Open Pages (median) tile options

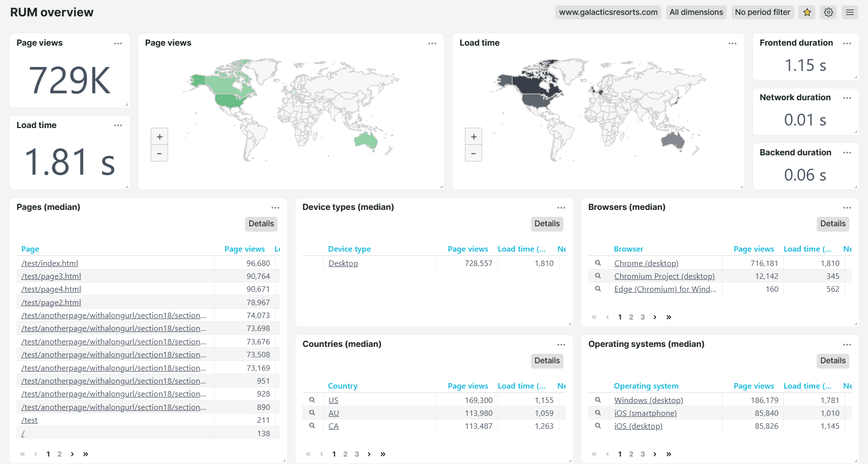[x=275, y=207]
